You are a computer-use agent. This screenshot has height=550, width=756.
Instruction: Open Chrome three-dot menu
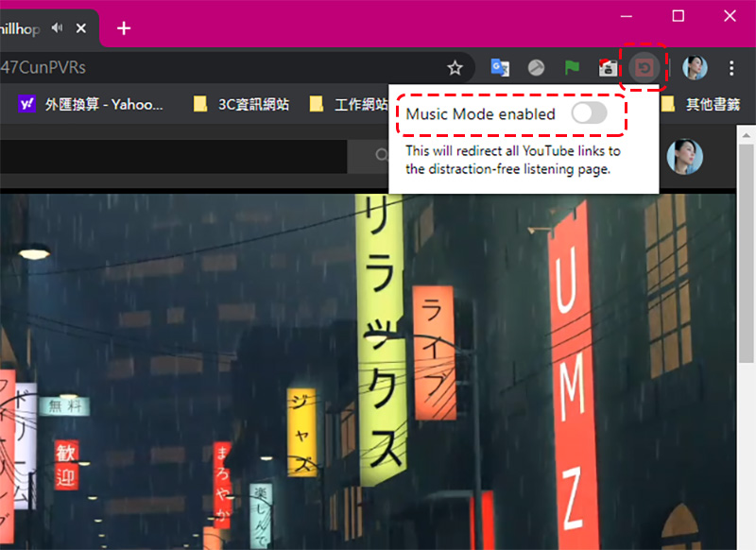[731, 68]
